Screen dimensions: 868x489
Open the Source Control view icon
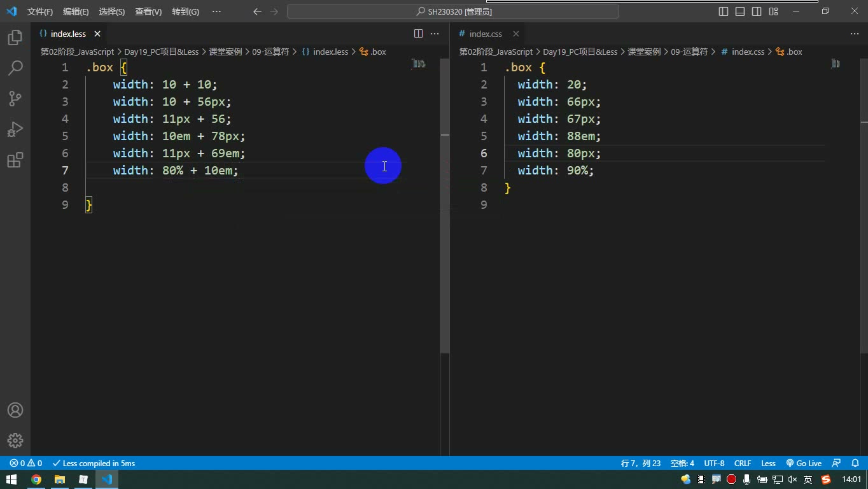point(15,98)
